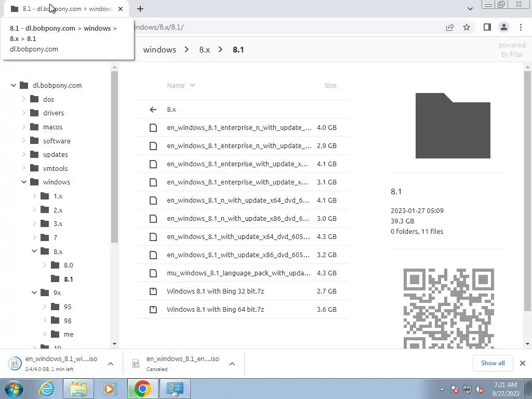Click file icon of en_windows_8.1_with_update_x86_dvd
Screen dimensions: 532x399
tap(153, 255)
